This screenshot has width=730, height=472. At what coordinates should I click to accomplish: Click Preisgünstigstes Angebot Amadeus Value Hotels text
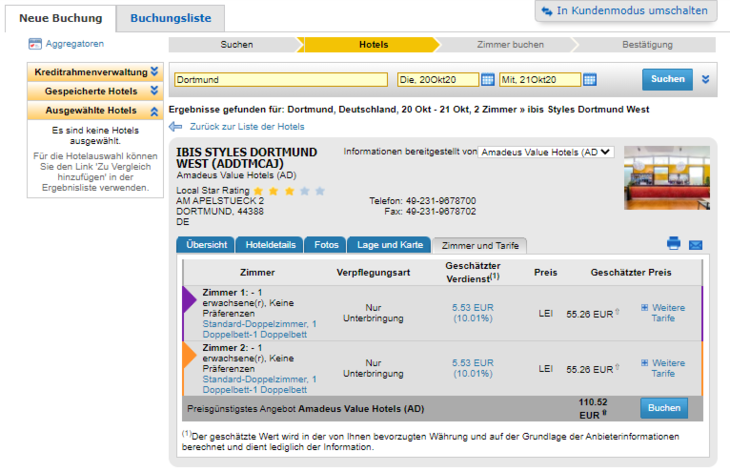[305, 409]
